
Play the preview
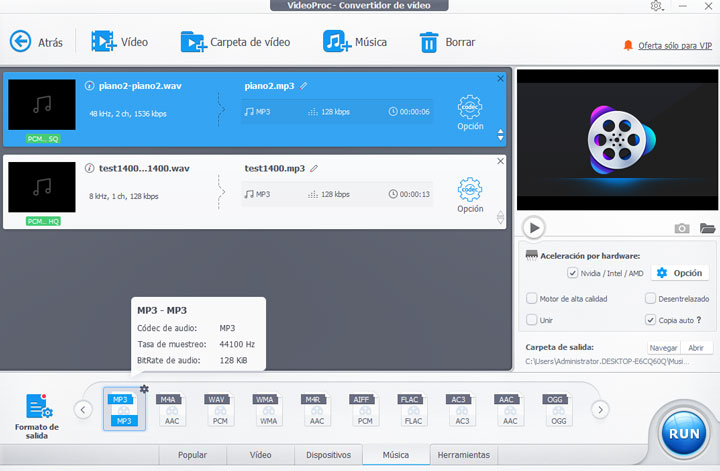coord(534,228)
